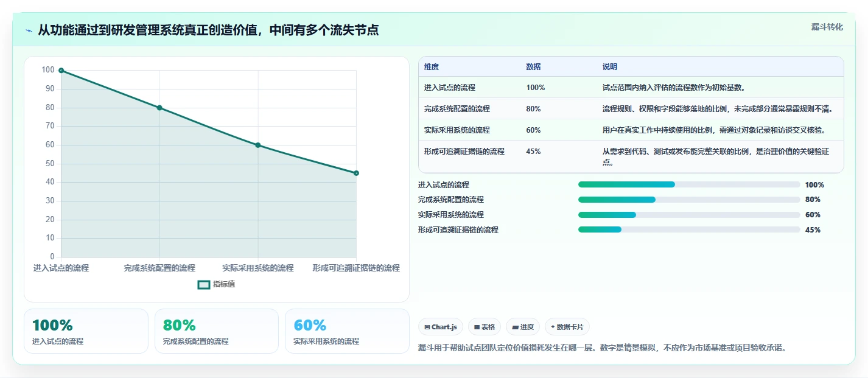Click the Chart.js tag button
The height and width of the screenshot is (378, 868).
[441, 327]
